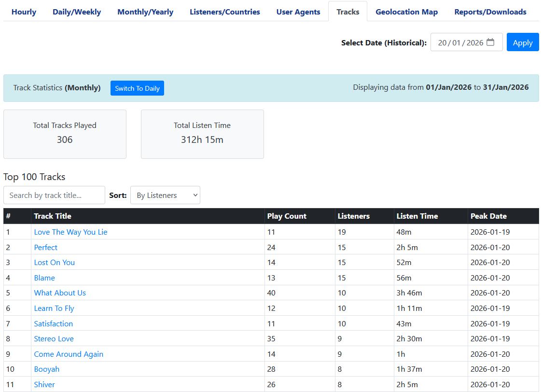The image size is (542, 392).
Task: Open the Perfect track link
Action: pyautogui.click(x=46, y=247)
